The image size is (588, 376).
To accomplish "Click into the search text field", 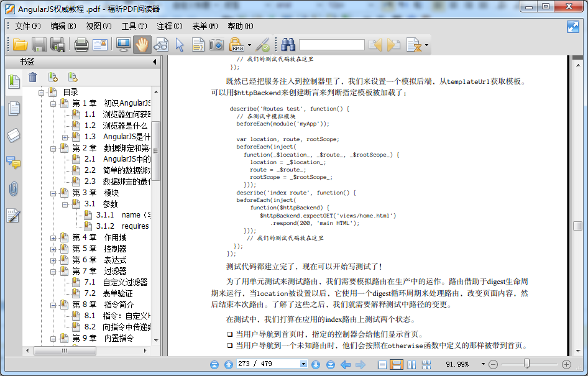I will pos(332,45).
